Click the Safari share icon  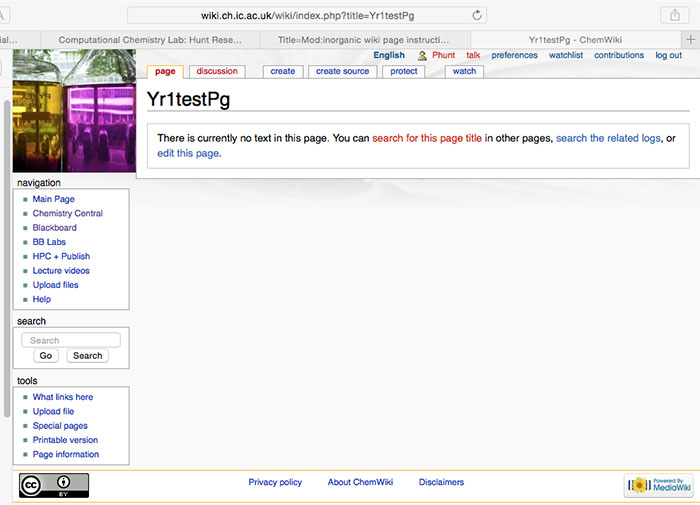(x=673, y=15)
